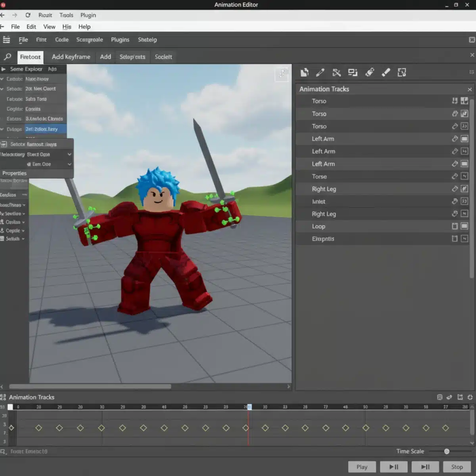Toggle visibility for the Right Leg track
This screenshot has height=476, width=476.
coord(464,189)
